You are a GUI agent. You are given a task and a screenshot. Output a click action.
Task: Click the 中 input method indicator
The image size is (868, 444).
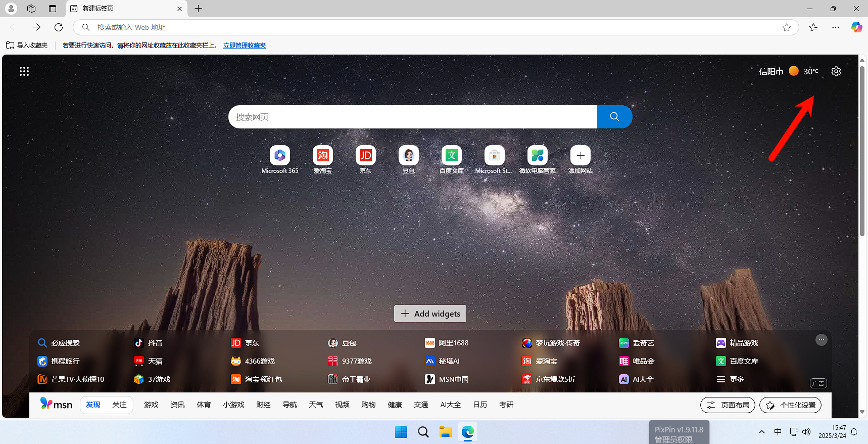tap(778, 432)
